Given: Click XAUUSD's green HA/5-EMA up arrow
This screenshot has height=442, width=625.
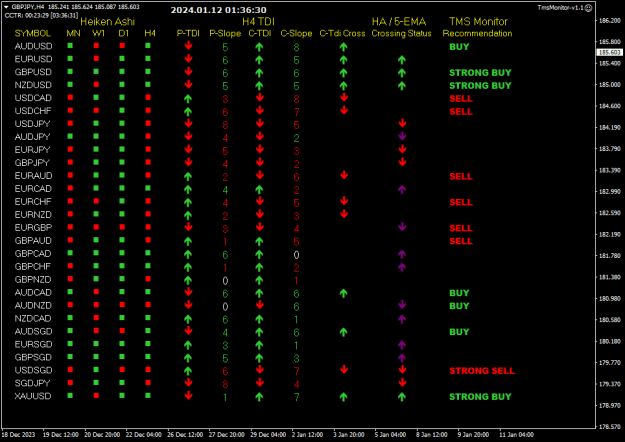Looking at the screenshot, I should coord(402,397).
